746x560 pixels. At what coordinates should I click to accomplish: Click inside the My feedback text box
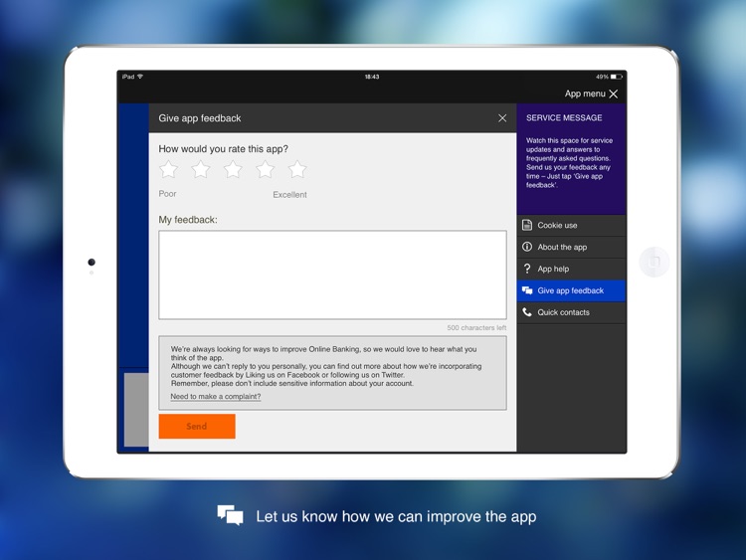click(x=332, y=275)
